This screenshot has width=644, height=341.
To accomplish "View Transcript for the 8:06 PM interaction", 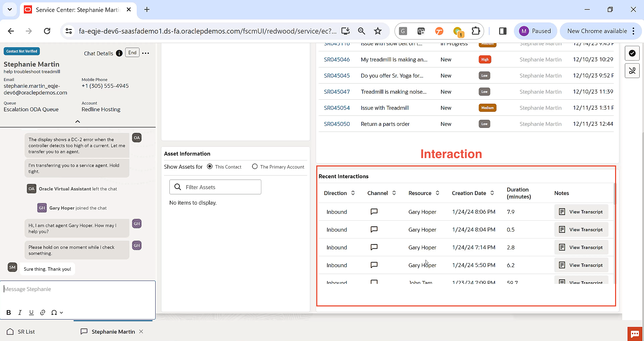I will point(581,211).
